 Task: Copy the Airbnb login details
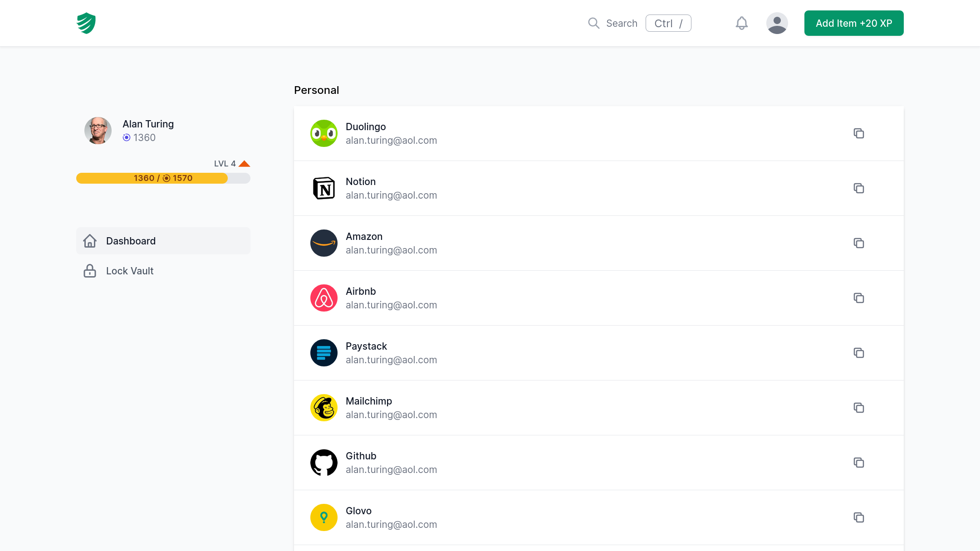[x=858, y=298]
